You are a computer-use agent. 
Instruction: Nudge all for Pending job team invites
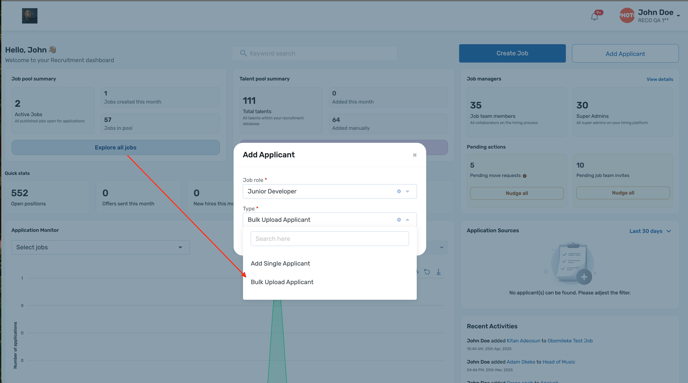coord(623,193)
